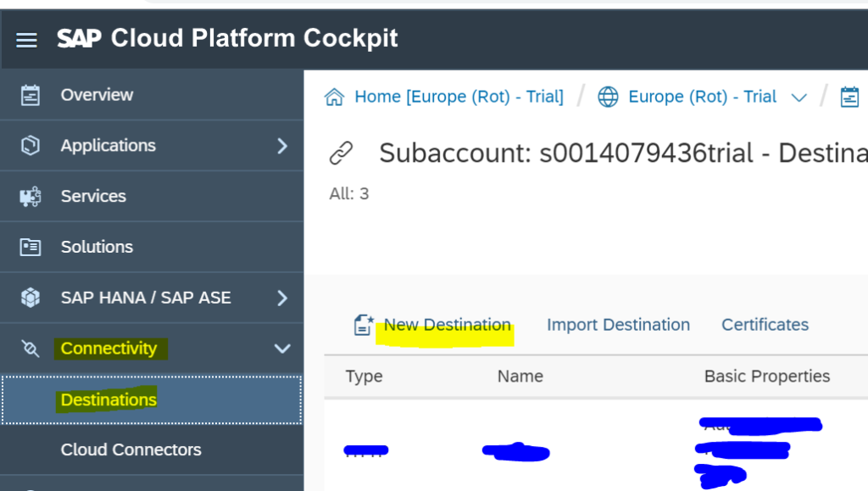Click the New Destination document icon
This screenshot has width=868, height=491.
tap(364, 325)
